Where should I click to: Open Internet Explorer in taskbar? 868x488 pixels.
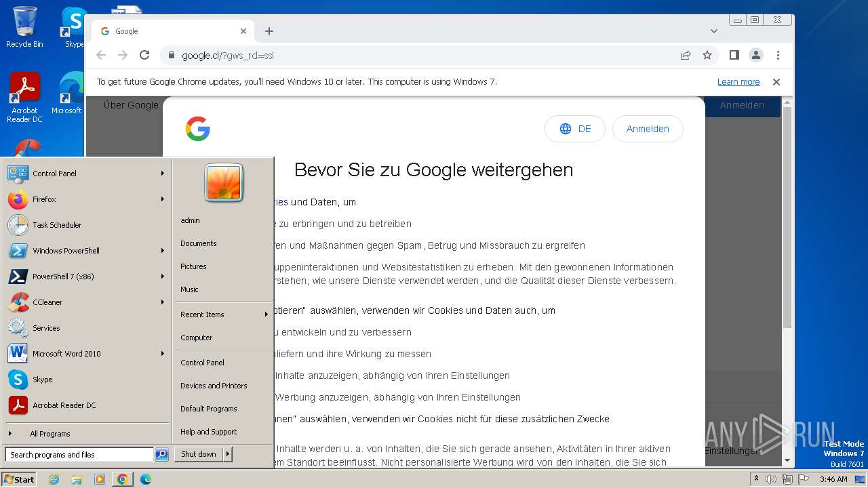[x=54, y=479]
